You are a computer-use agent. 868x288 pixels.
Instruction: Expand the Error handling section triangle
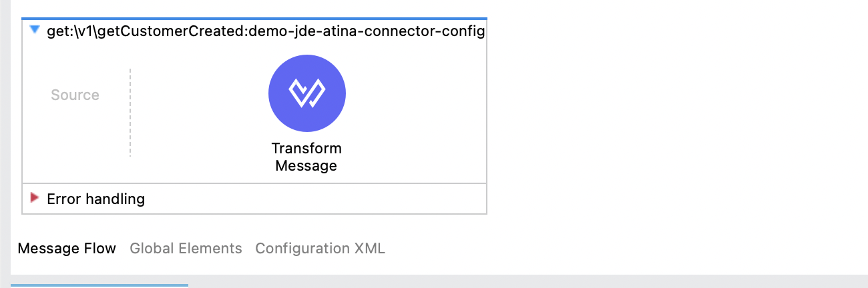click(35, 198)
